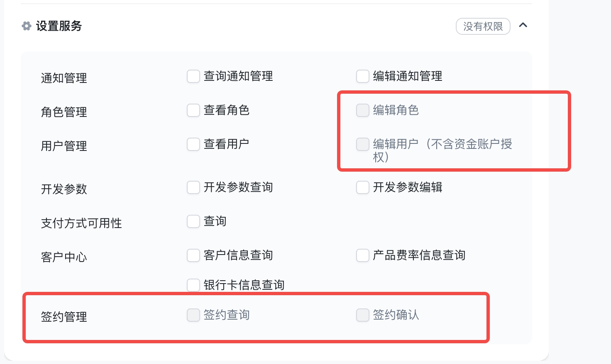Screen dimensions: 611x364
Task: Click the disabled 编辑角色 checkbox
Action: 363,110
